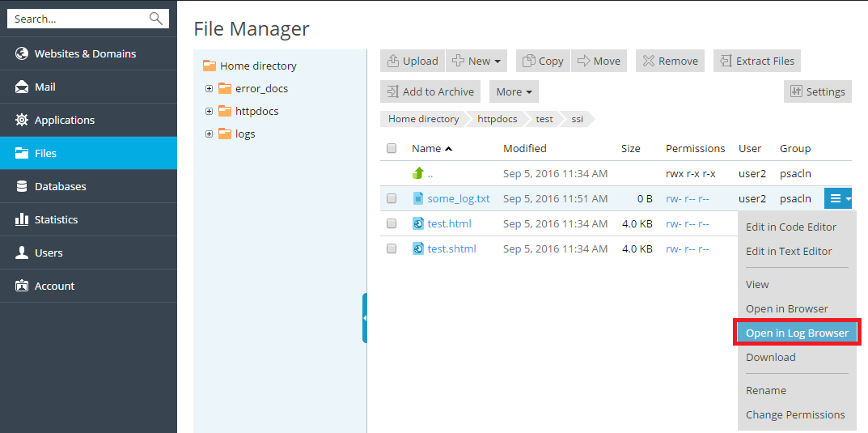Expand the httpdocs folder tree node
This screenshot has height=433, width=868.
tap(209, 111)
